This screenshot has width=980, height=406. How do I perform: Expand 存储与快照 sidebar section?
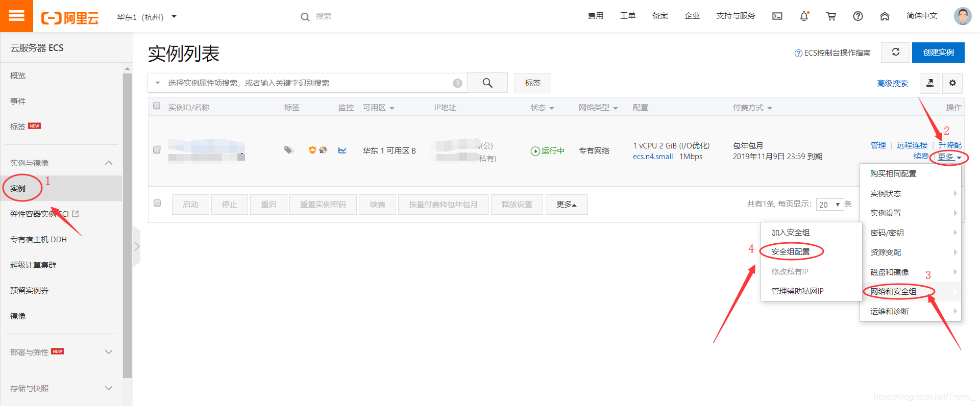click(x=108, y=388)
